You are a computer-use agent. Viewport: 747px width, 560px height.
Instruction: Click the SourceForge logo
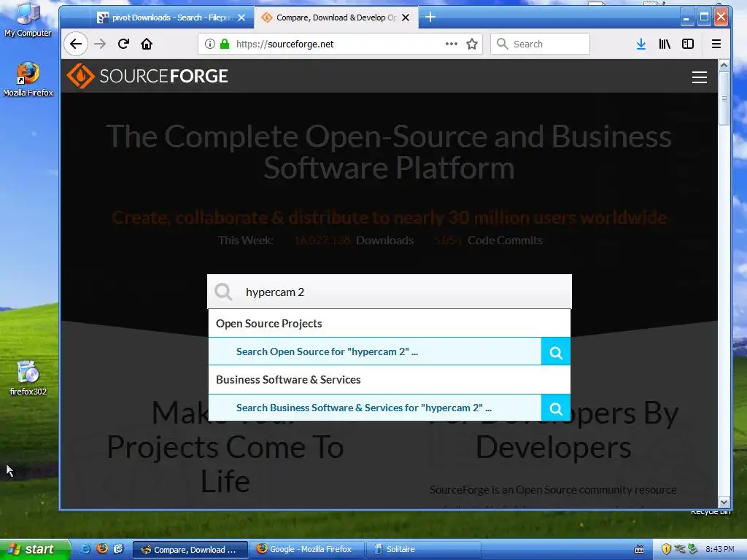pos(147,76)
